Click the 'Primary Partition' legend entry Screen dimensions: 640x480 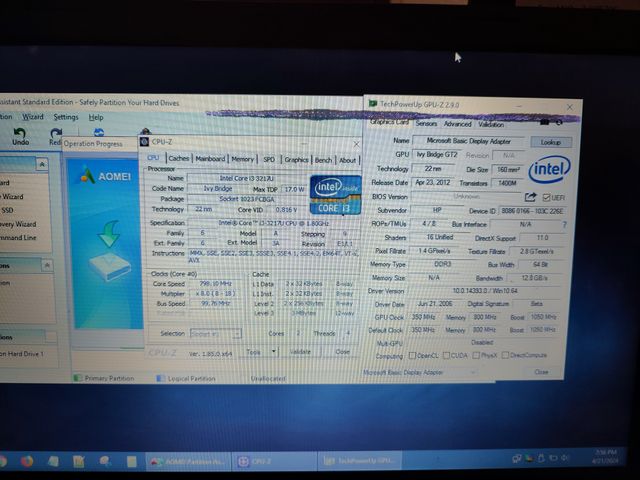pos(104,378)
